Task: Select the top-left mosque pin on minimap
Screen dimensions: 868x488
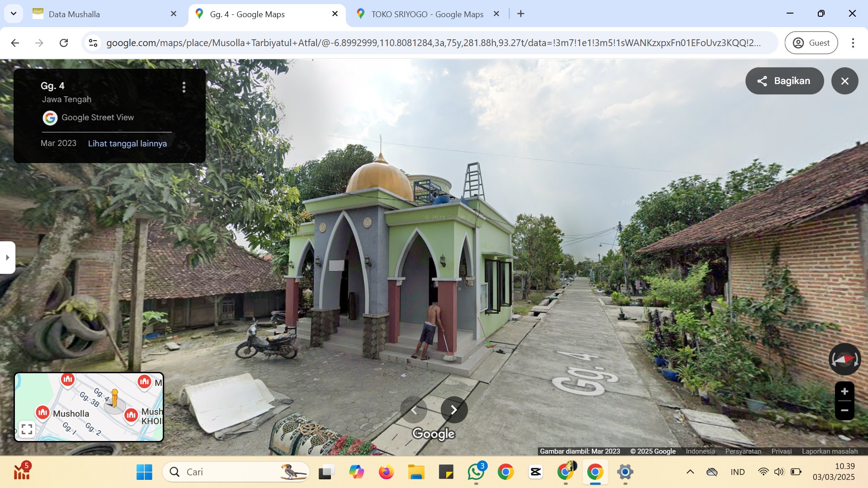Action: pos(68,379)
